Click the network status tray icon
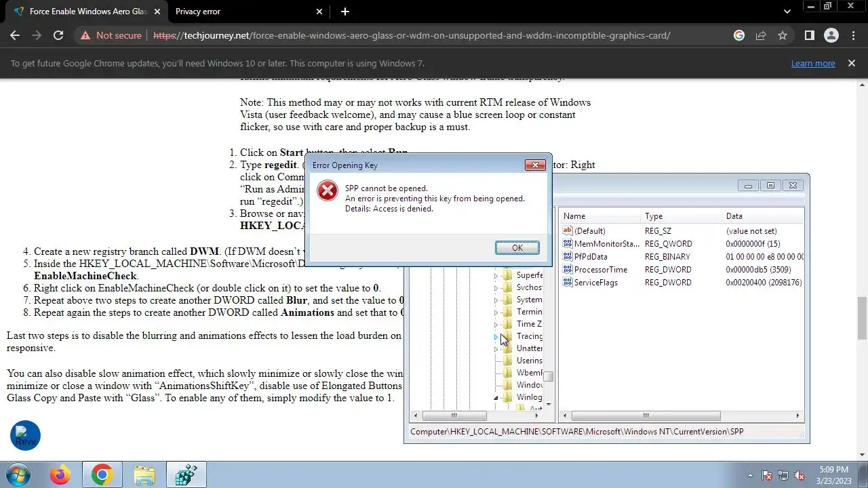The height and width of the screenshot is (488, 868). coord(783,476)
